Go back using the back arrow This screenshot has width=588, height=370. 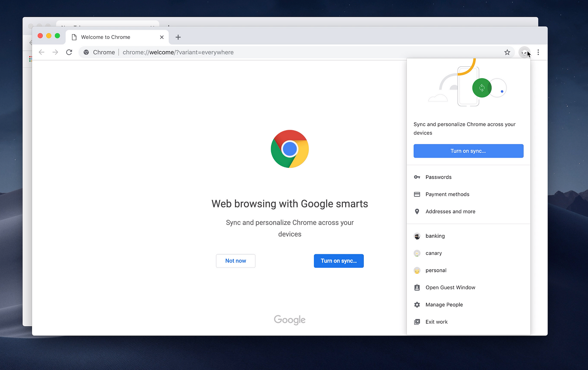(42, 52)
